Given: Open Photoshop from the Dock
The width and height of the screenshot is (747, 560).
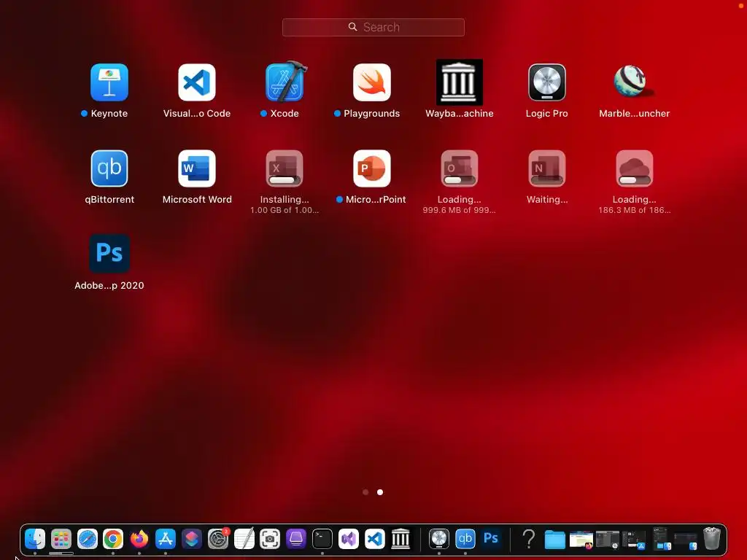Looking at the screenshot, I should 491,539.
